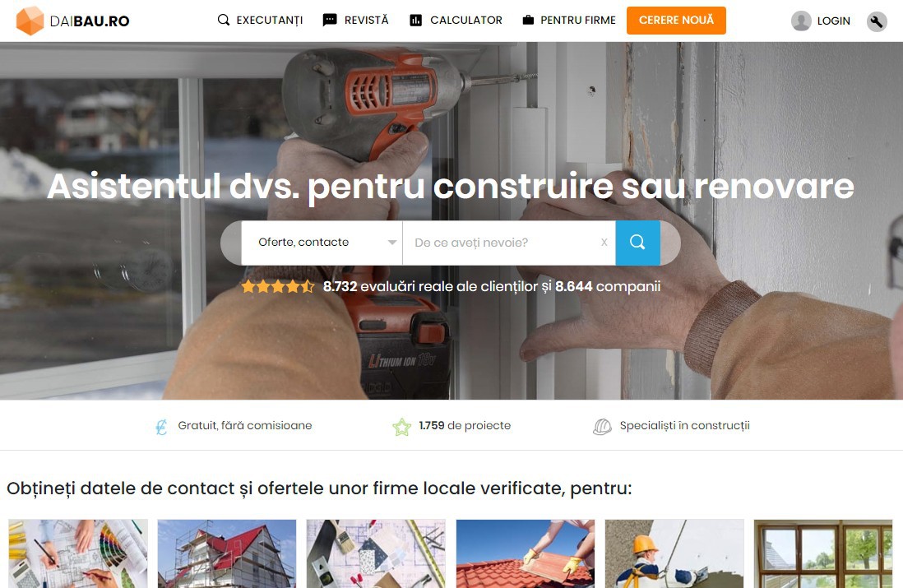Go to the Calculator menu item
Viewport: 903px width, 588px height.
[x=466, y=21]
